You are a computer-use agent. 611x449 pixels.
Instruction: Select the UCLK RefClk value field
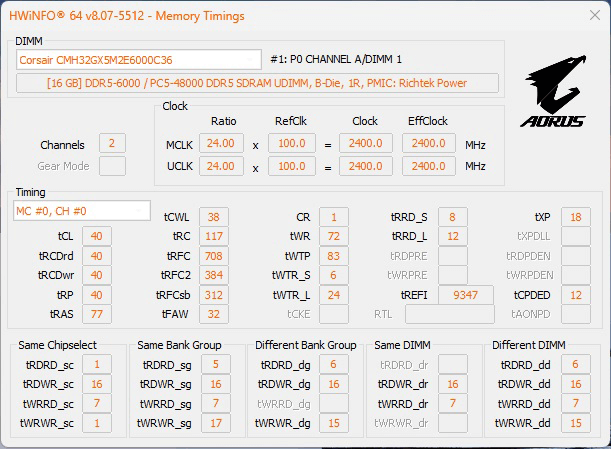point(293,166)
